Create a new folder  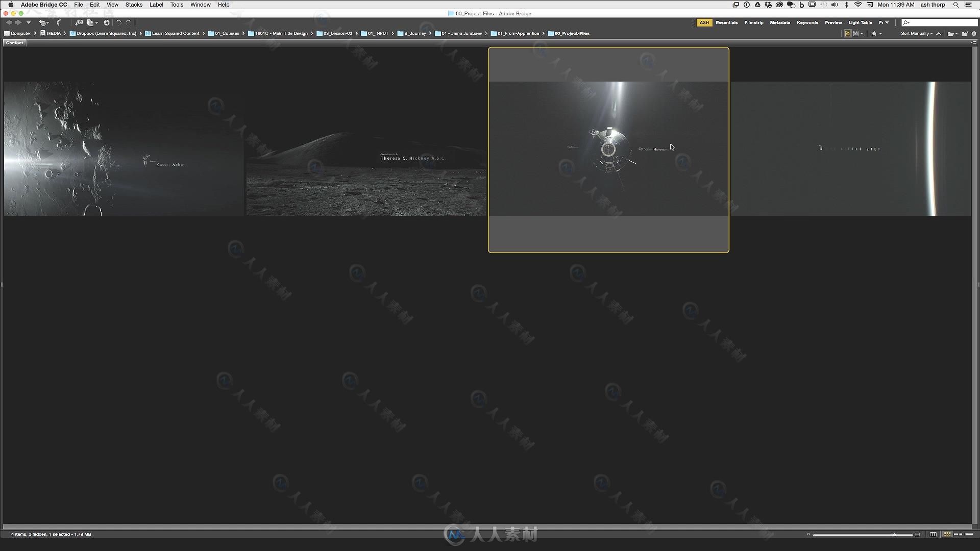(x=965, y=33)
